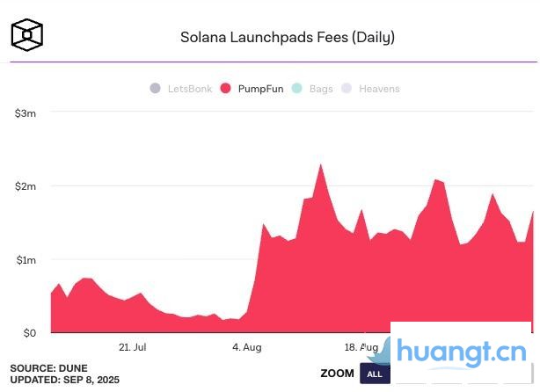Toggle the LetsBonk series label

coord(190,89)
